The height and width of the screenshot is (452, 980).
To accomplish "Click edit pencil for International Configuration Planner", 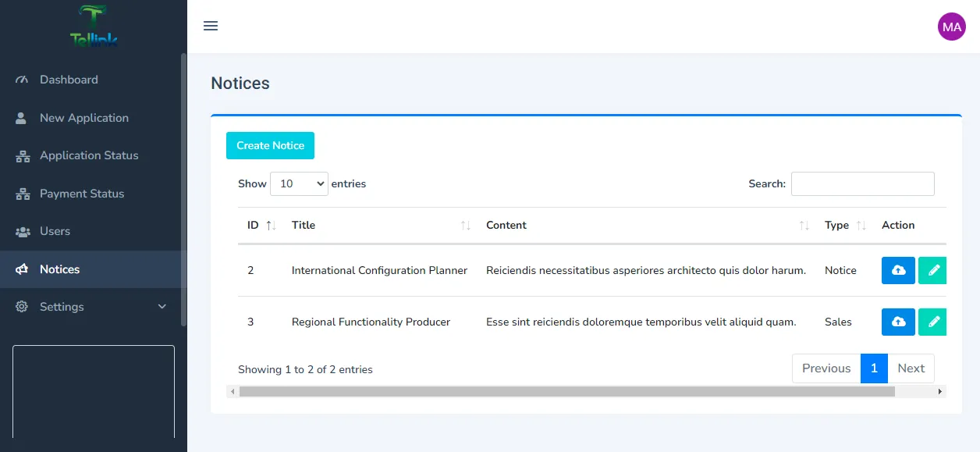I will click(x=932, y=270).
